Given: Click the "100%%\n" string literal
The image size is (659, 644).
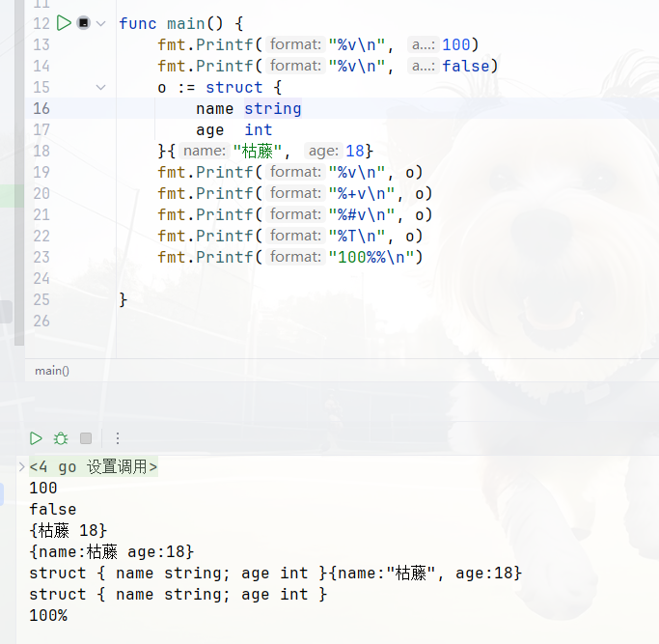Looking at the screenshot, I should tap(371, 258).
